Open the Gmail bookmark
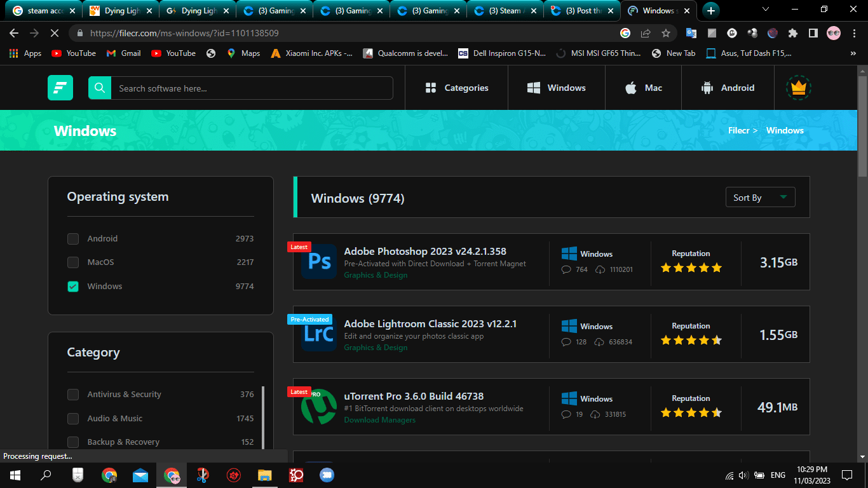The image size is (868, 488). tap(123, 53)
